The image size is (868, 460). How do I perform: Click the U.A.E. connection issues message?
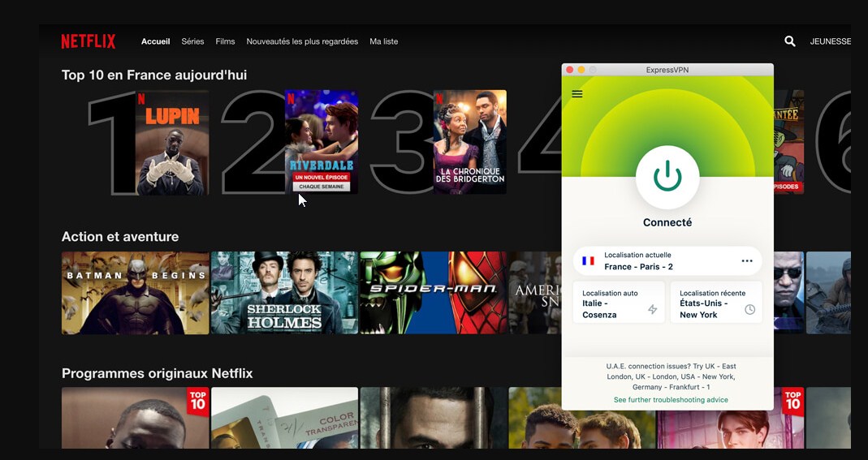pyautogui.click(x=671, y=376)
